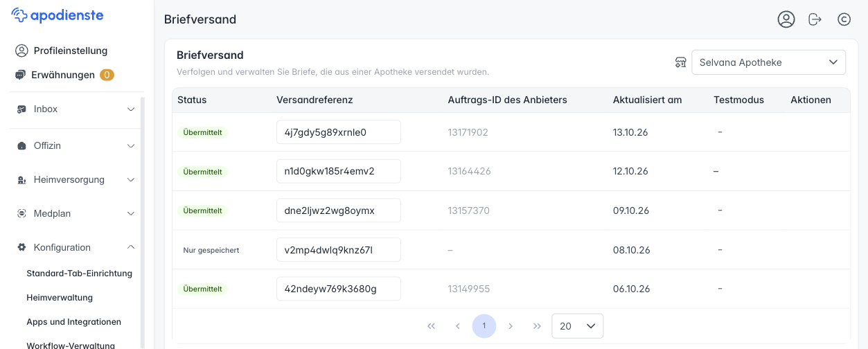Click the Übermittelt badge in 13171902 row

[x=202, y=132]
